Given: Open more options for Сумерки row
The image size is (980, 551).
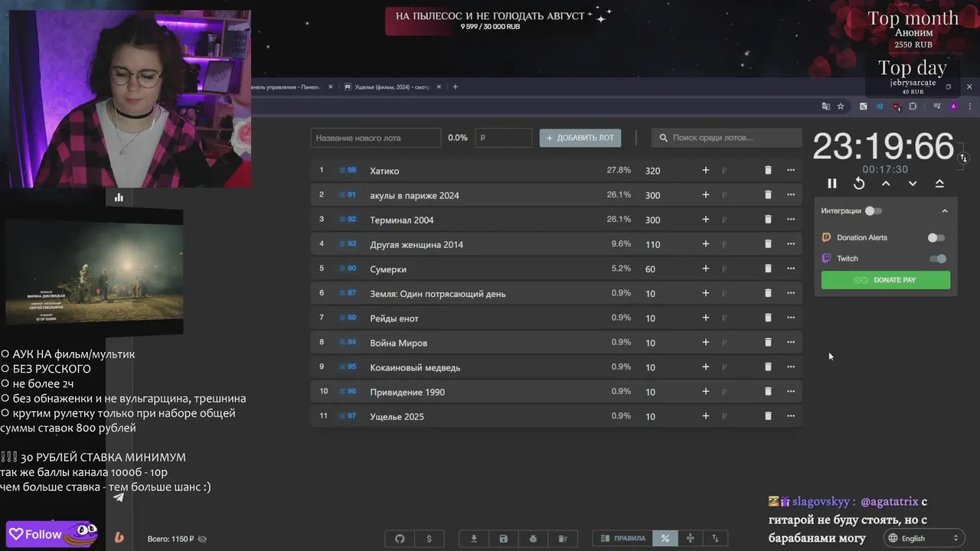Looking at the screenshot, I should point(791,269).
